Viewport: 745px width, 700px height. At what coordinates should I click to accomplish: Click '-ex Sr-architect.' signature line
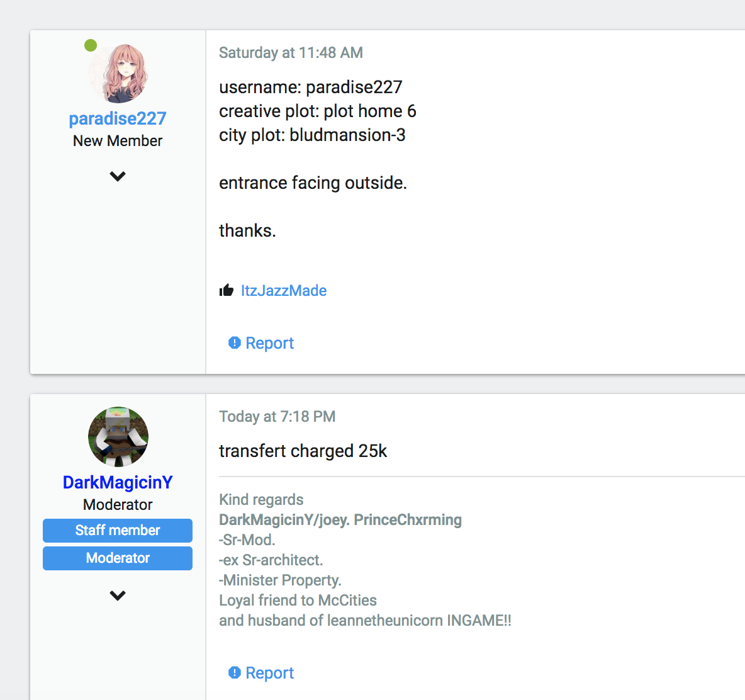click(271, 560)
